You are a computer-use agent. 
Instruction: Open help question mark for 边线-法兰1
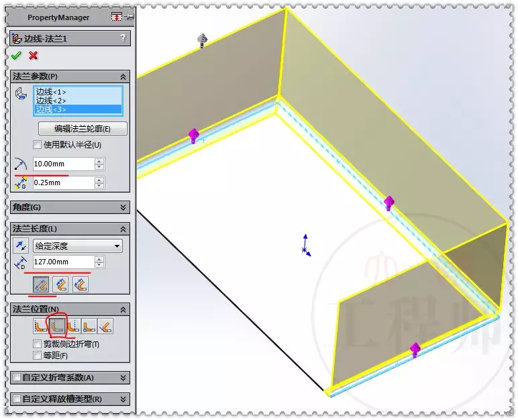coord(123,38)
